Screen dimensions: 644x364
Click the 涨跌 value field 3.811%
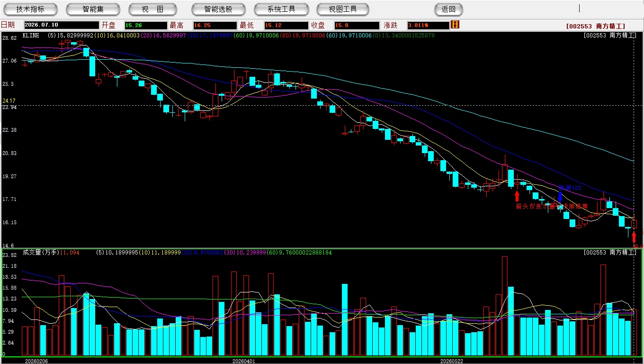click(428, 25)
